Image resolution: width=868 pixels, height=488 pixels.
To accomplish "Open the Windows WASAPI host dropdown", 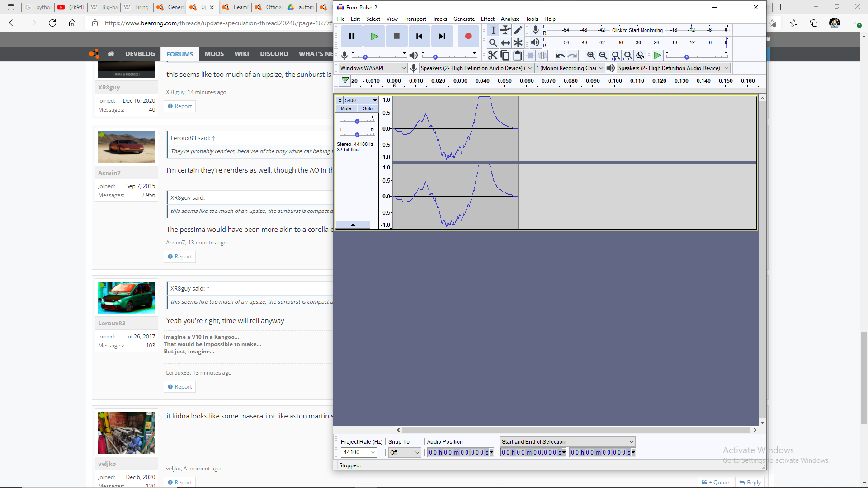I will pyautogui.click(x=373, y=68).
